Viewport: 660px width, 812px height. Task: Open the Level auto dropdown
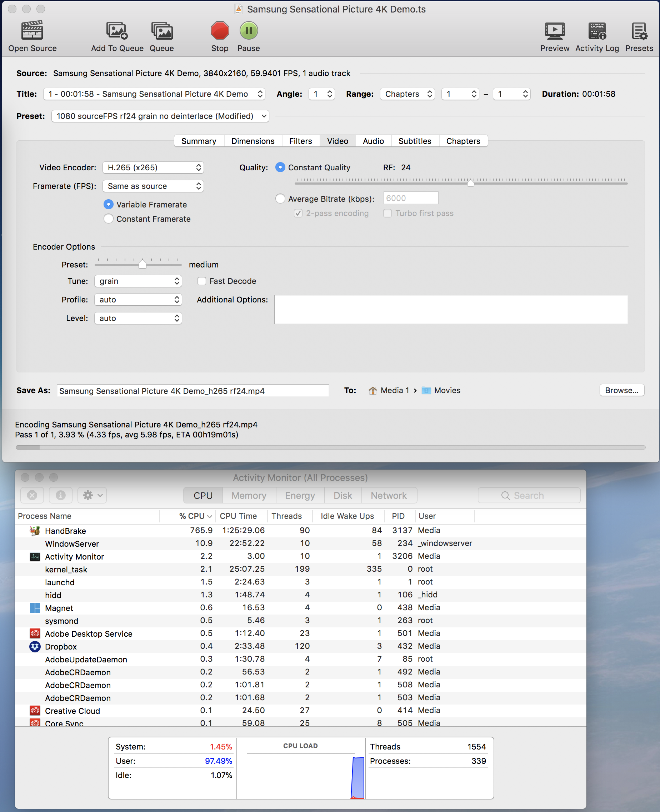coord(138,318)
